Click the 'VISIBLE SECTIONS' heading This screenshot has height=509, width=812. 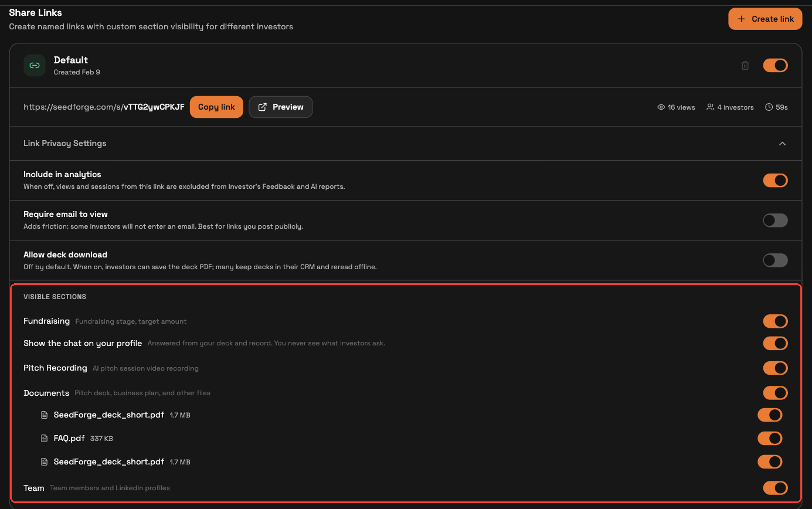coord(55,297)
